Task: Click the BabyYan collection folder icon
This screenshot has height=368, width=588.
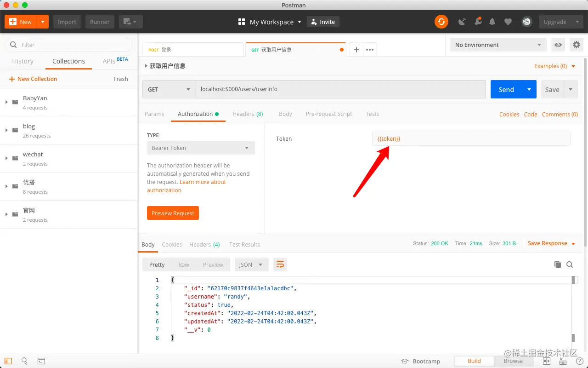Action: click(15, 102)
